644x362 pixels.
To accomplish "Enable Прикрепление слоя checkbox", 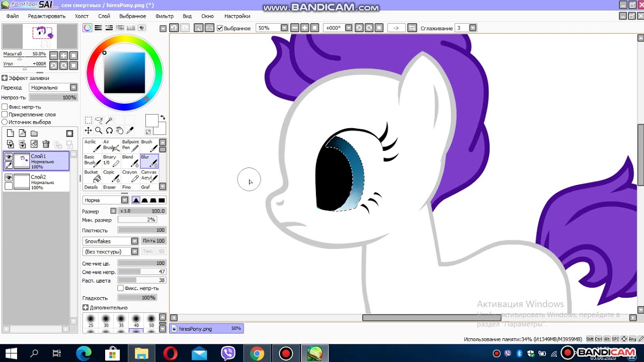I will point(5,115).
